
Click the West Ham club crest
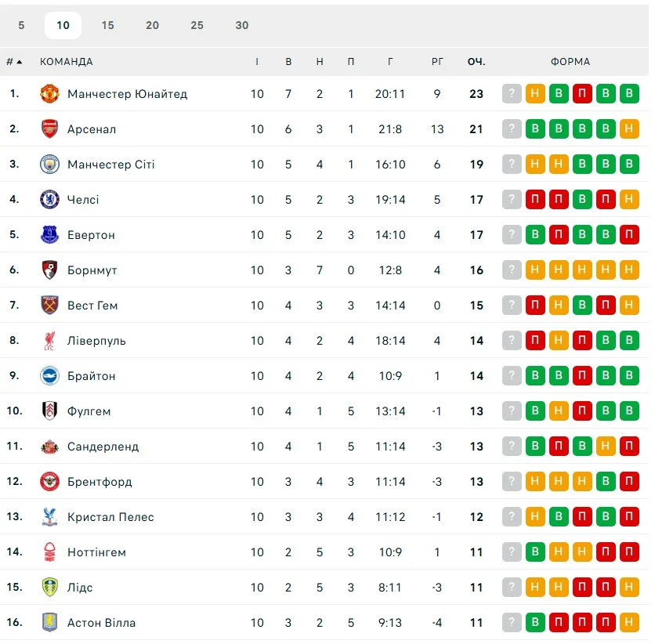click(50, 306)
